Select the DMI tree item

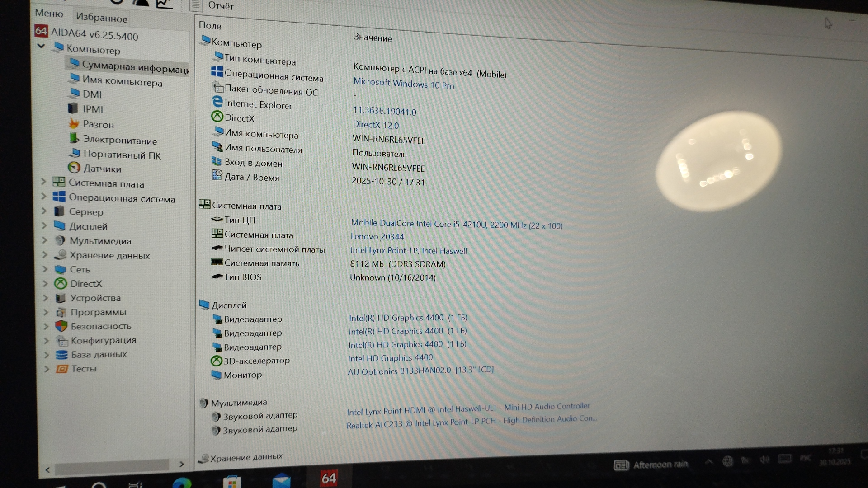click(x=92, y=94)
